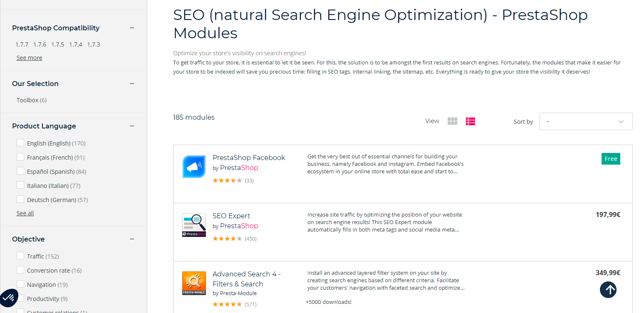Open the Sort by dropdown
The height and width of the screenshot is (313, 644).
point(586,121)
